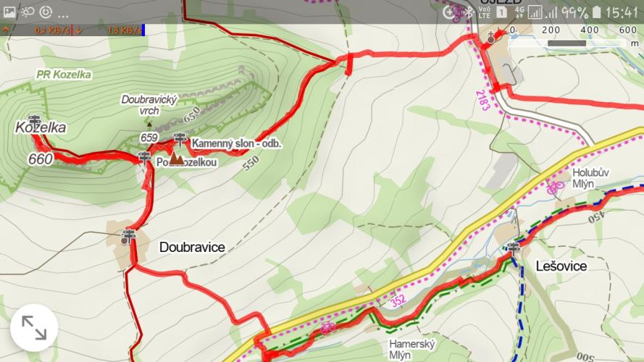
Task: Tap the Lešovice place label
Action: pyautogui.click(x=561, y=266)
